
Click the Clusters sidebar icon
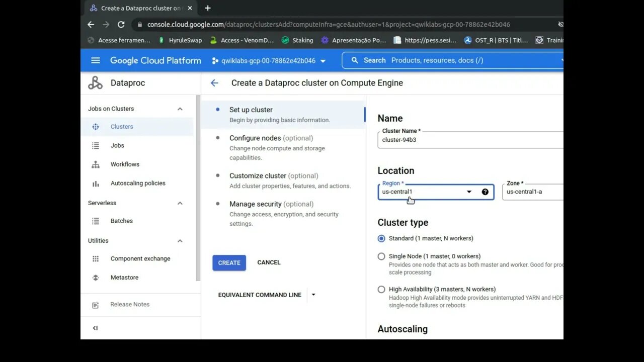click(x=96, y=127)
